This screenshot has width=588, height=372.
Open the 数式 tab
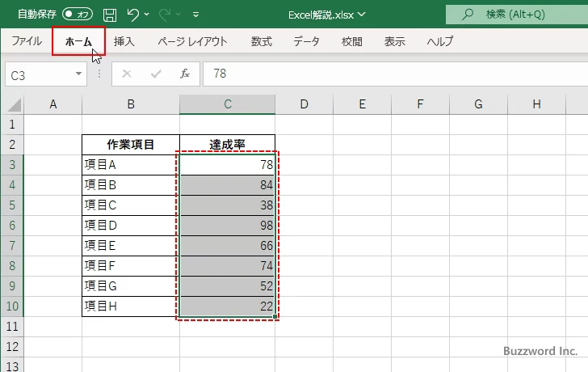262,41
